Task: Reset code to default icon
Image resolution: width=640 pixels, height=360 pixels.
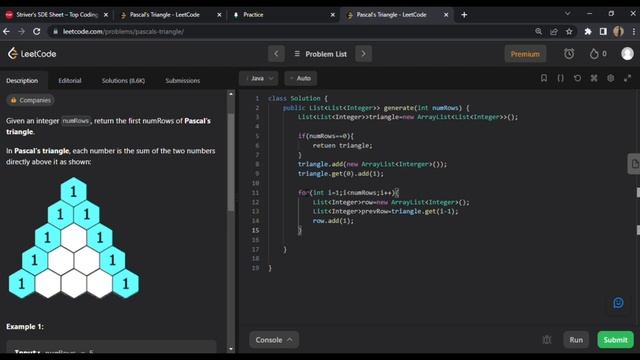Action: pyautogui.click(x=577, y=78)
